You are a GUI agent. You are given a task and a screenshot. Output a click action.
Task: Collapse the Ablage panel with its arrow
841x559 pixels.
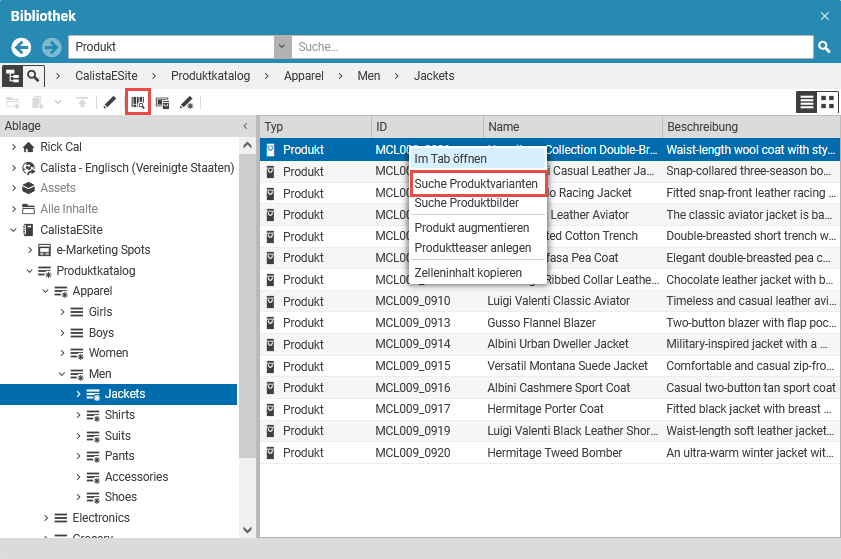pyautogui.click(x=245, y=126)
